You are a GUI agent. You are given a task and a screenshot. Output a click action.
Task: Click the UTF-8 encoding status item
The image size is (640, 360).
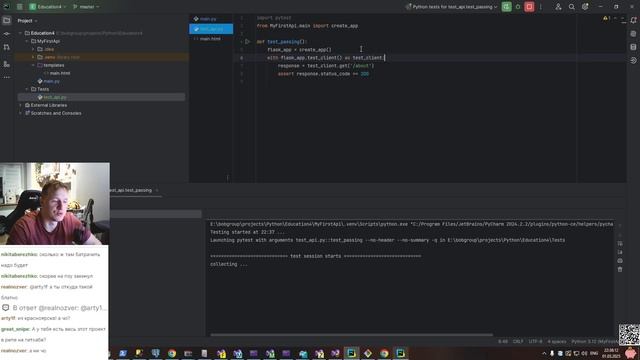click(x=536, y=341)
